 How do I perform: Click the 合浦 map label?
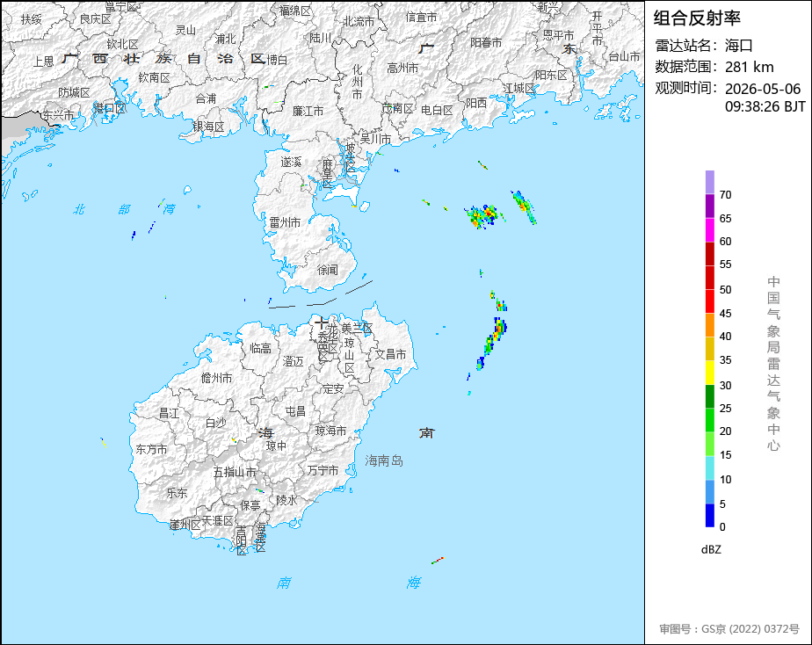(206, 98)
